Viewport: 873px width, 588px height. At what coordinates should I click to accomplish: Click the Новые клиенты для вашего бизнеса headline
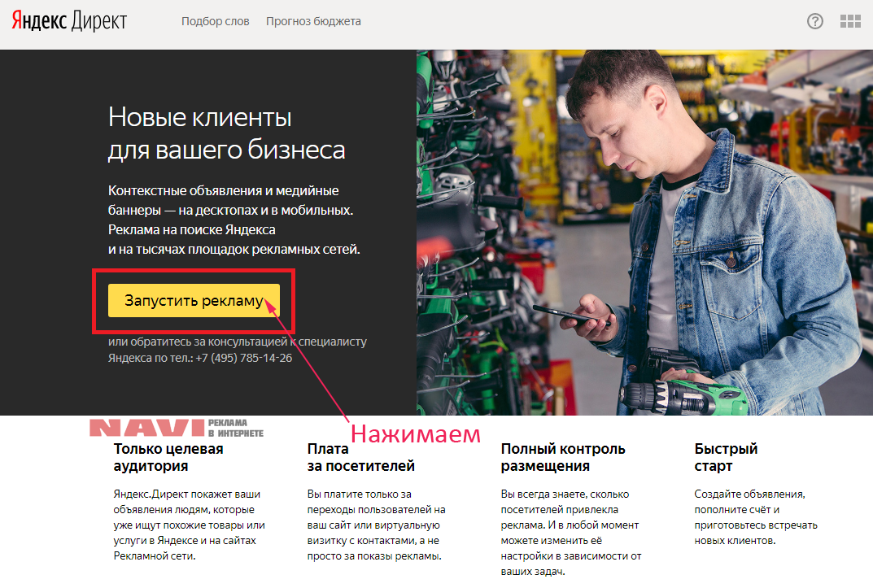point(227,133)
